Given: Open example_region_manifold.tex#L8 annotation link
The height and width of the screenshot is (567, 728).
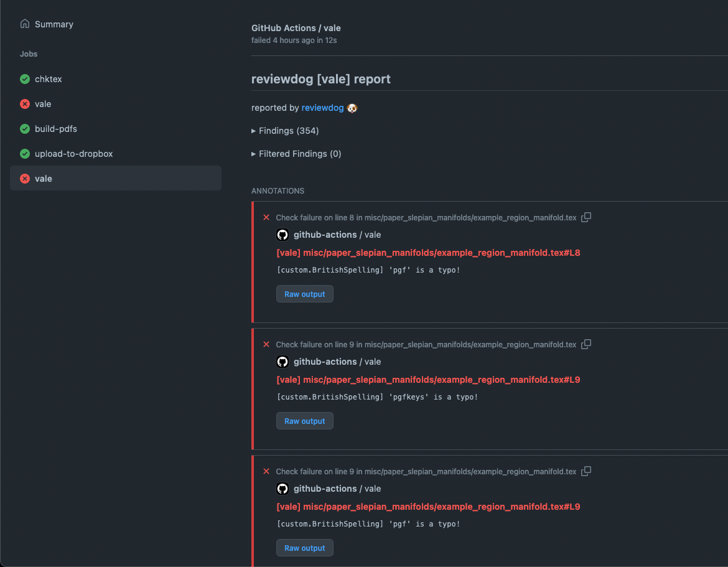Looking at the screenshot, I should tap(427, 253).
